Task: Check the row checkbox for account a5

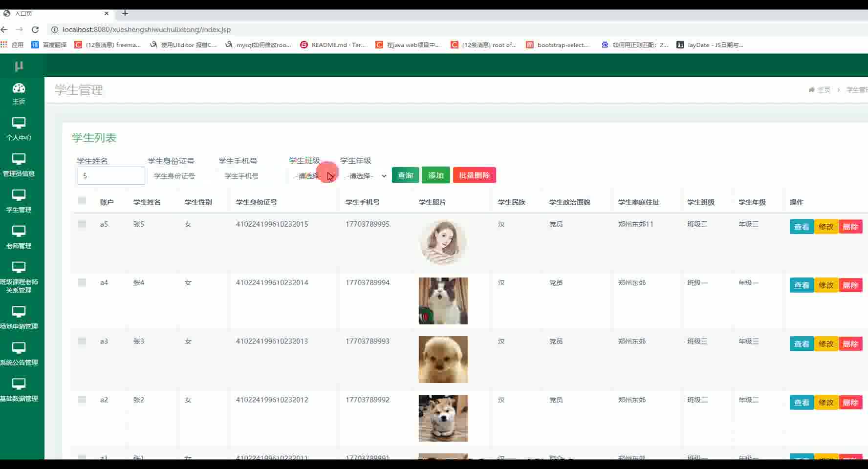Action: tap(82, 224)
